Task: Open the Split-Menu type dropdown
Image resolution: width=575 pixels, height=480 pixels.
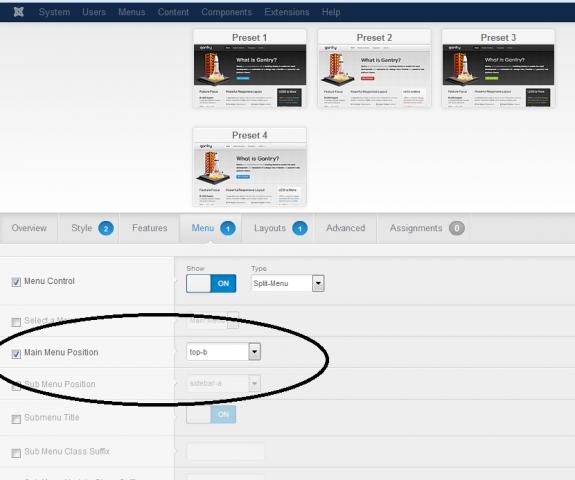Action: (x=288, y=283)
